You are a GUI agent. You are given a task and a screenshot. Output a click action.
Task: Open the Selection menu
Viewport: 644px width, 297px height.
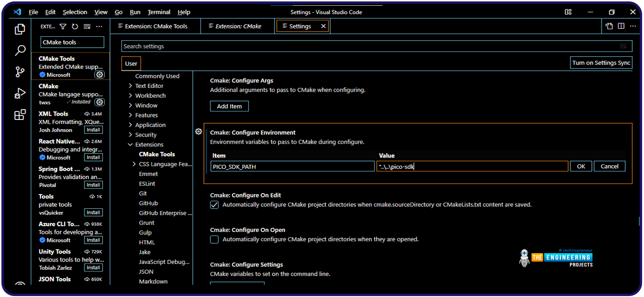click(75, 12)
